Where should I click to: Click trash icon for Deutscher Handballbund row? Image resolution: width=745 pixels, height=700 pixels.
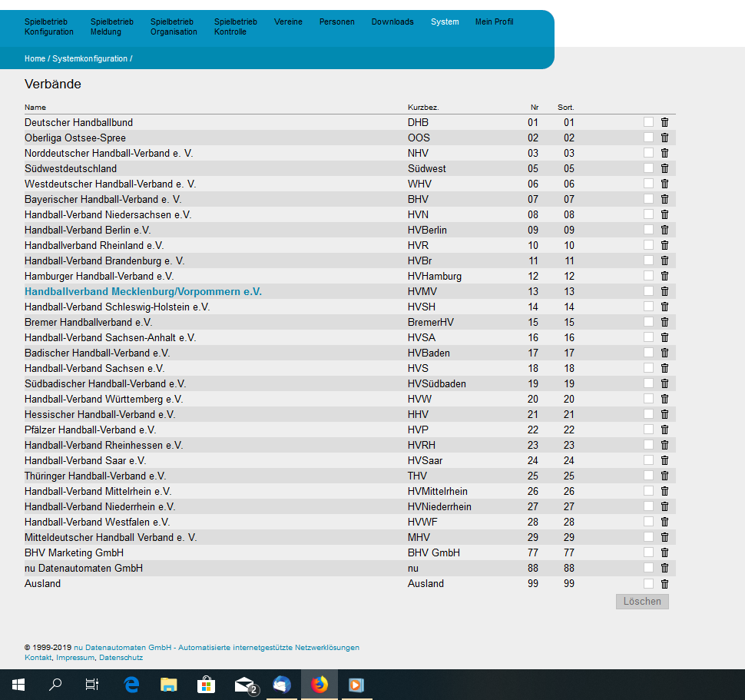664,122
